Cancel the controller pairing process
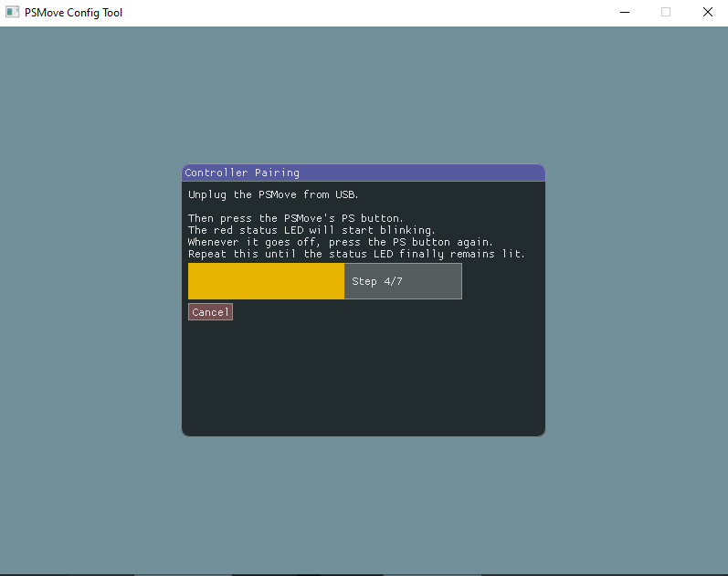The width and height of the screenshot is (728, 576). coord(210,312)
